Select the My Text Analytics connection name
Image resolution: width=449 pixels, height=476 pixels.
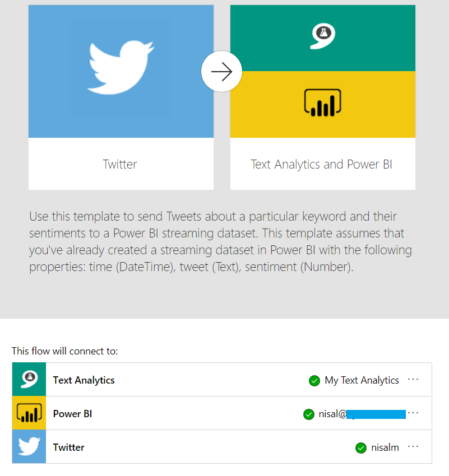(x=362, y=380)
